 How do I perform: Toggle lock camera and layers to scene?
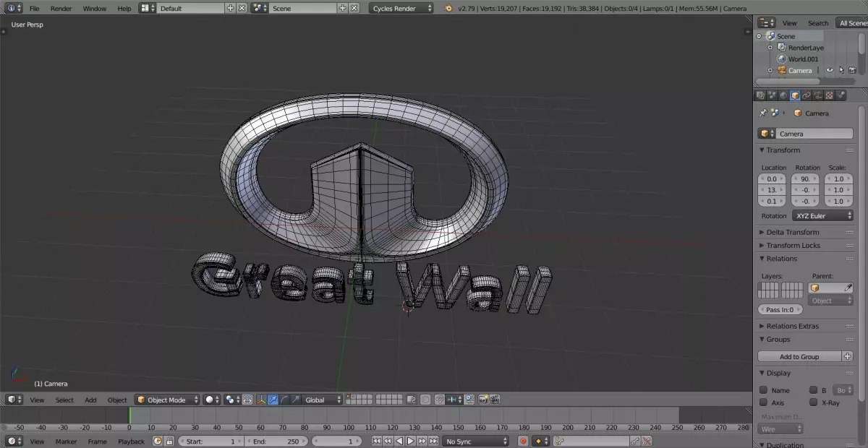(x=412, y=400)
